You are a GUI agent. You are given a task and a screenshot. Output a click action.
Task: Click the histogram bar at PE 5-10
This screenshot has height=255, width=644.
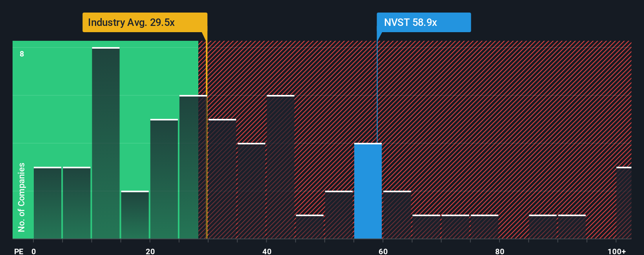point(77,203)
